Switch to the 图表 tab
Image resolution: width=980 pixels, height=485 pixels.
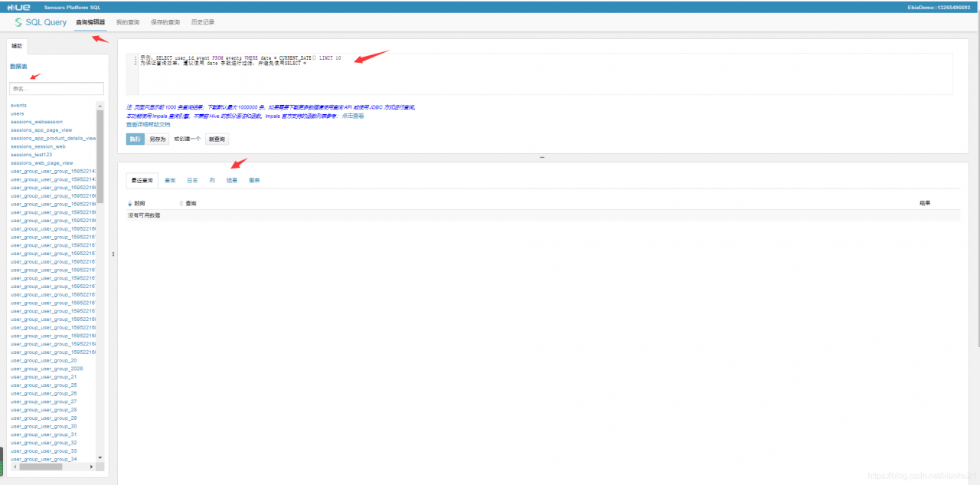coord(254,180)
